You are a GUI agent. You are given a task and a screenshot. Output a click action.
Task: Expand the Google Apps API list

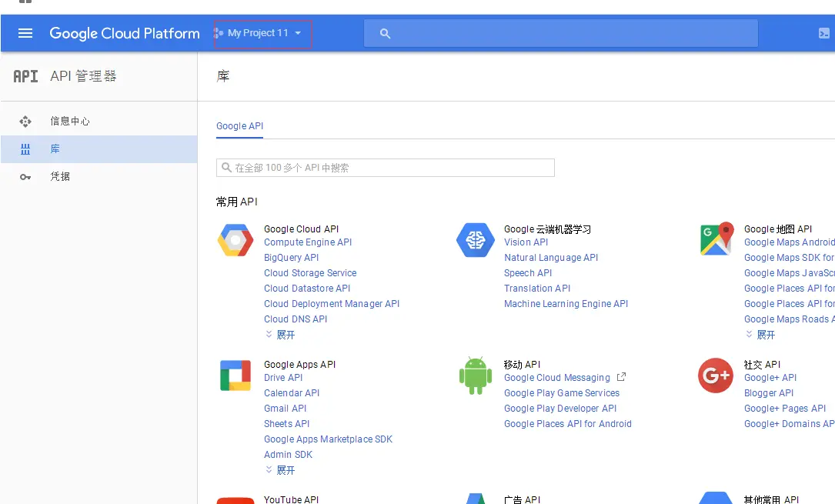coord(280,470)
